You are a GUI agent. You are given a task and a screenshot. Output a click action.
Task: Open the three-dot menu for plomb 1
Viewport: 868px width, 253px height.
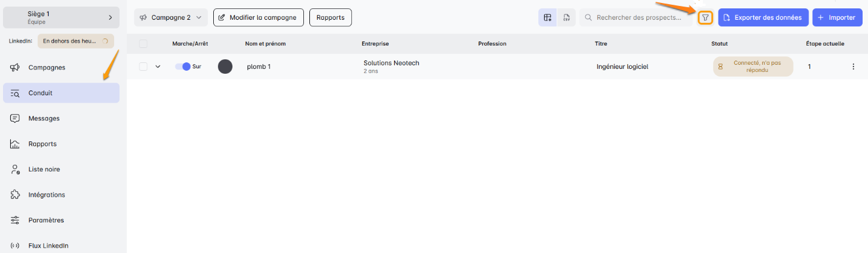(x=853, y=67)
